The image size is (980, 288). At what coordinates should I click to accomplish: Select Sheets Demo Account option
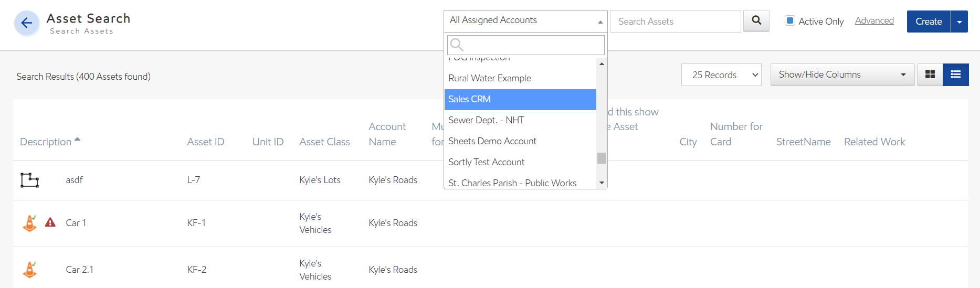click(x=520, y=141)
